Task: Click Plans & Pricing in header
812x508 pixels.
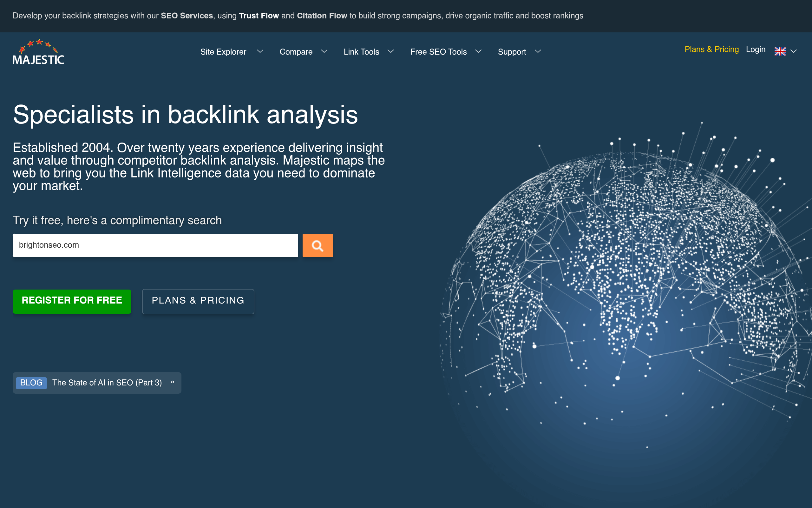Action: pos(712,50)
